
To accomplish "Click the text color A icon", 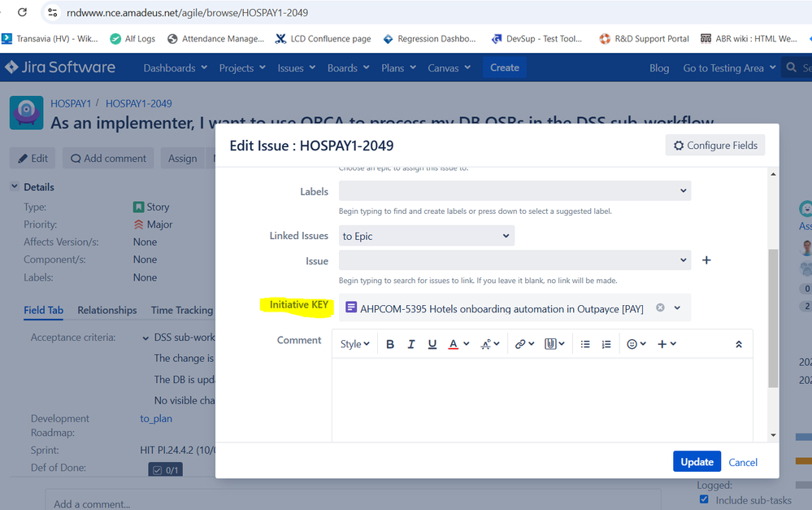I will (x=453, y=344).
